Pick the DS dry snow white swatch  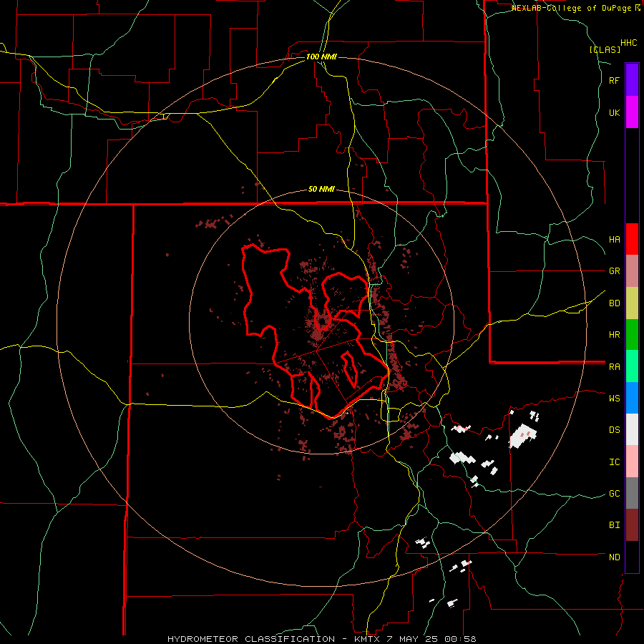pyautogui.click(x=632, y=429)
